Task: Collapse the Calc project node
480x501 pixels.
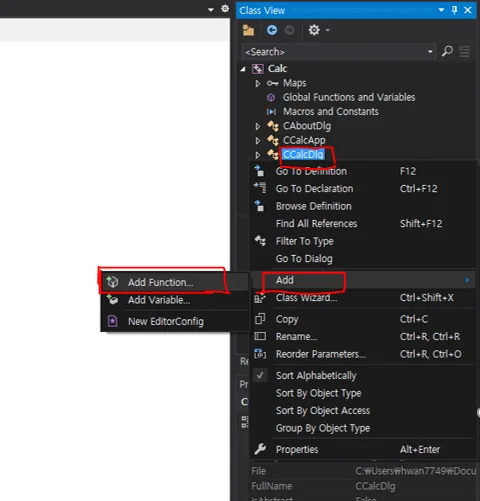Action: click(243, 69)
